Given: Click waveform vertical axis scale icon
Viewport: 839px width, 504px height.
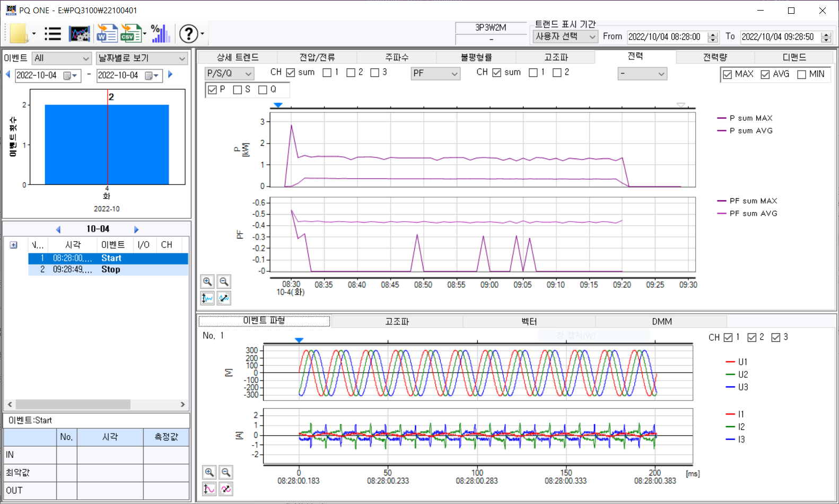Looking at the screenshot, I should pos(209,489).
